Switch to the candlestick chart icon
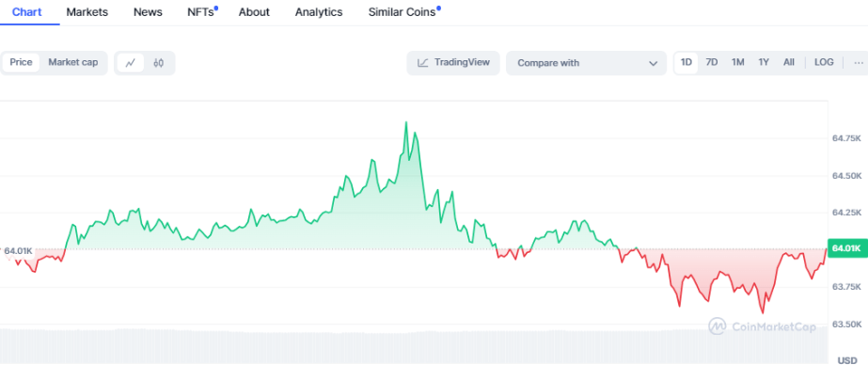Image resolution: width=868 pixels, height=365 pixels. coord(158,63)
